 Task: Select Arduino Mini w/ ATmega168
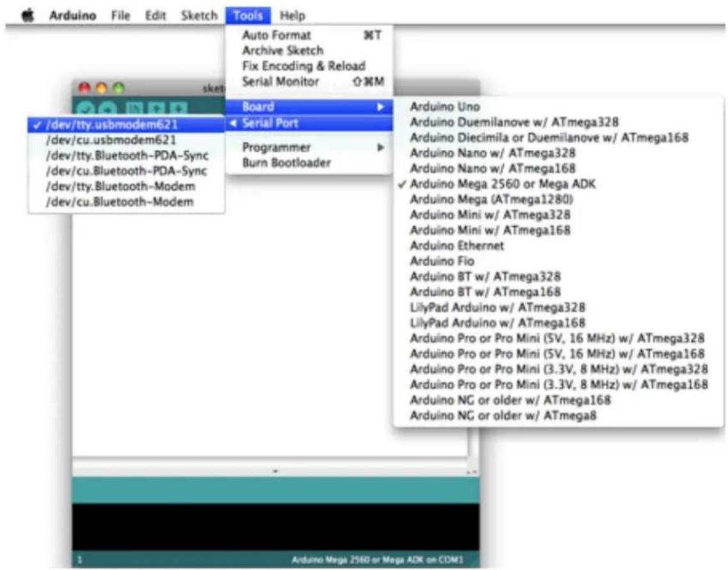[558, 230]
